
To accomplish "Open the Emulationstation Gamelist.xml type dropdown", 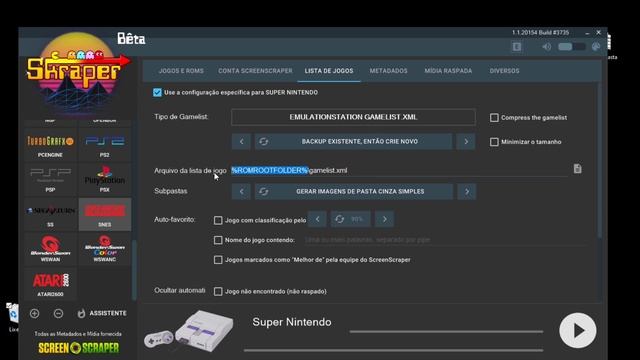I will (x=353, y=117).
